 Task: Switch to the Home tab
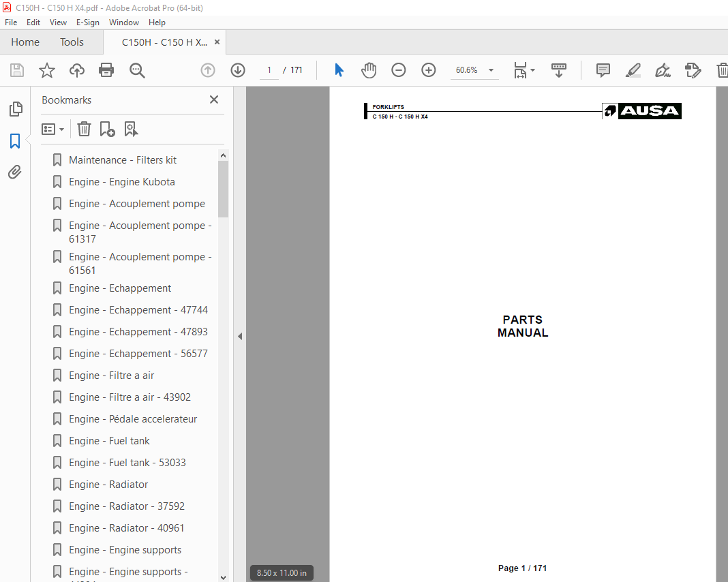point(25,42)
